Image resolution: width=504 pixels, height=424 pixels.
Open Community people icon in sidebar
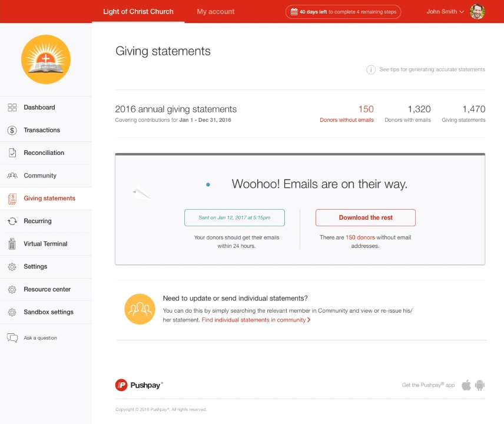12,175
